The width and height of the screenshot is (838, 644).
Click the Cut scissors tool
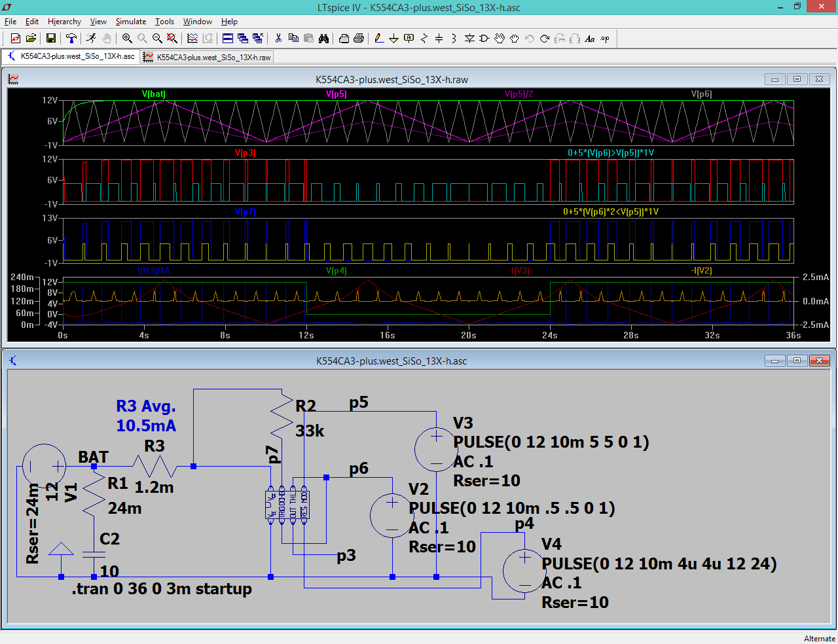(278, 39)
